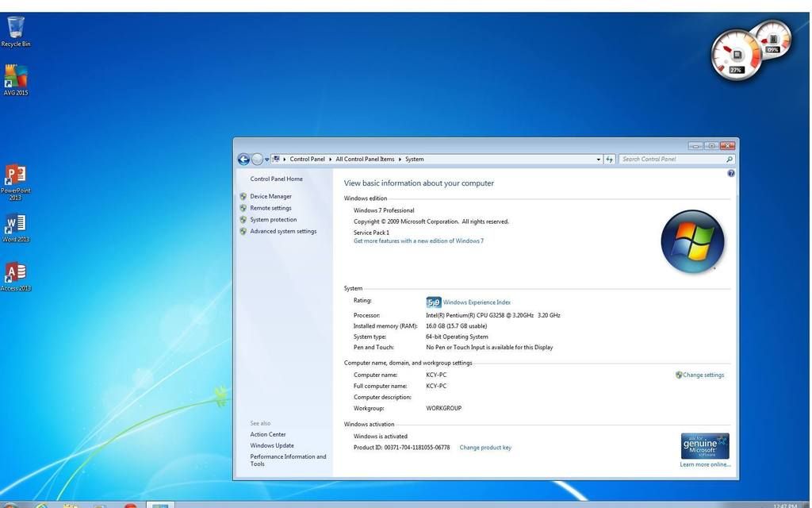Click Learn more online link
812x508 pixels.
705,464
